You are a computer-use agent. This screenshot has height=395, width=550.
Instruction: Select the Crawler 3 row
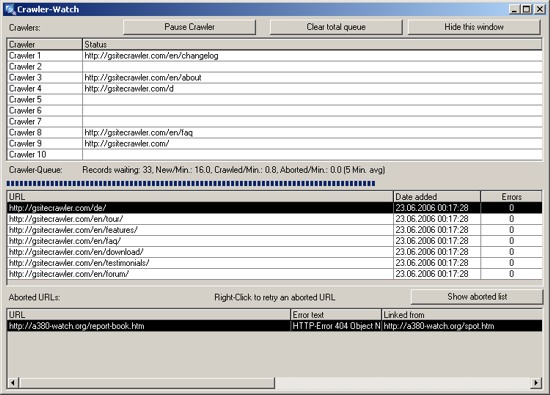click(x=275, y=78)
